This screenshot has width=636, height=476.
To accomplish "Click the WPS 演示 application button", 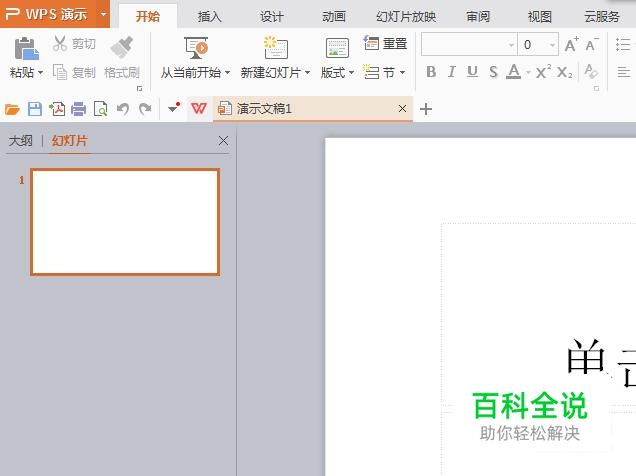I will point(47,14).
